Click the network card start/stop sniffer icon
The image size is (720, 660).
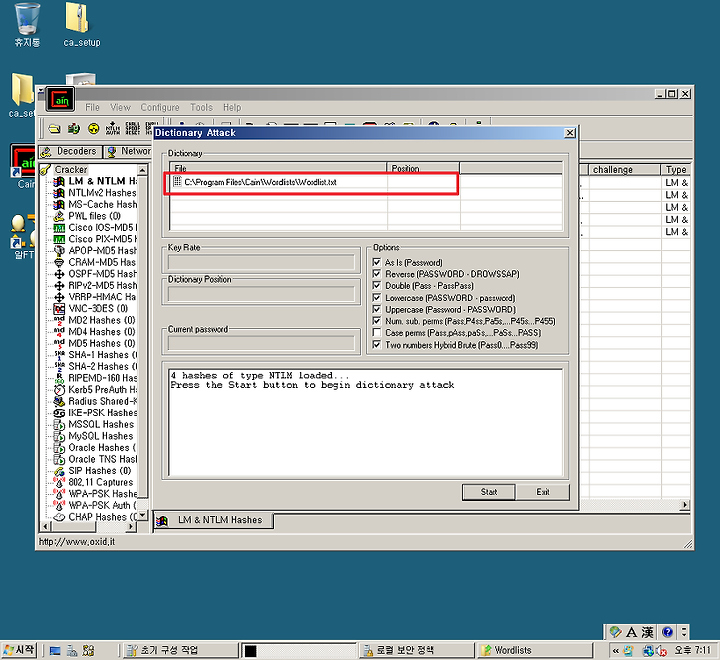click(74, 129)
